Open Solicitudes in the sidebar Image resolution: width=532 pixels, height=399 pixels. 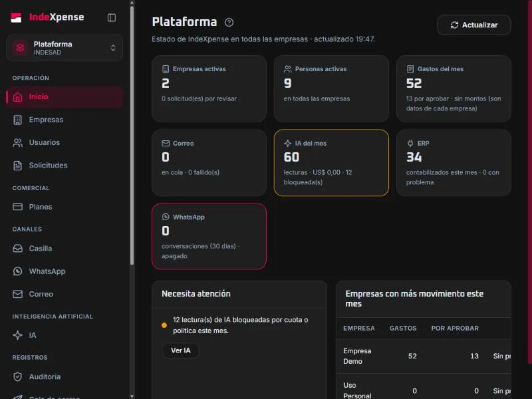pyautogui.click(x=65, y=165)
